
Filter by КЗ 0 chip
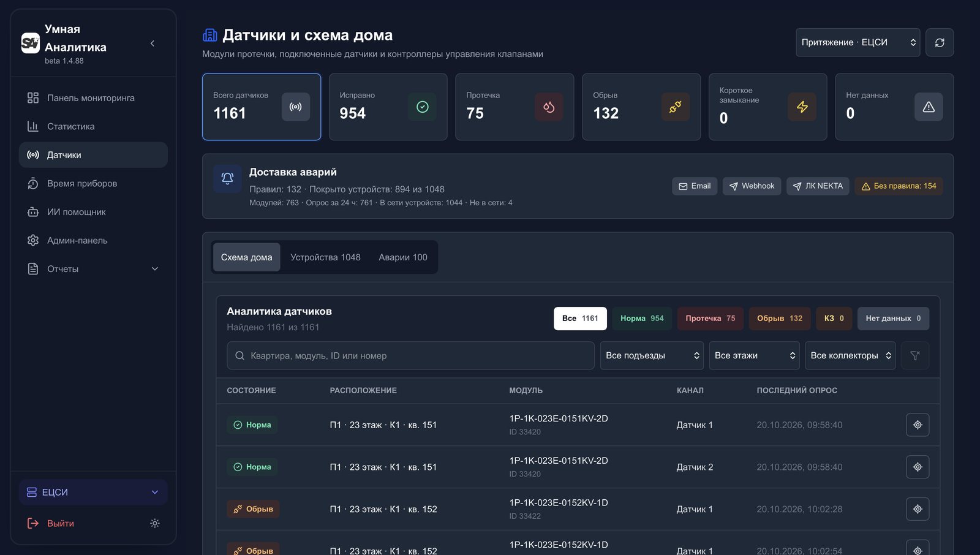click(834, 319)
